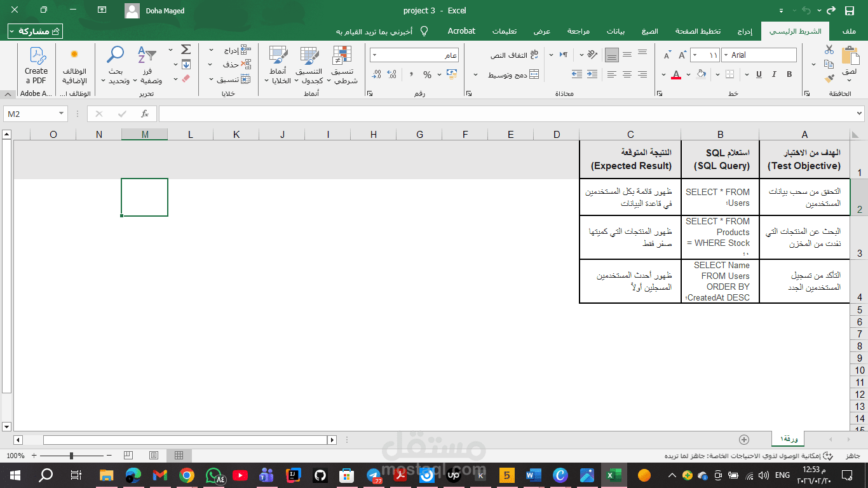Open the fill color dropdown arrow
This screenshot has width=868, height=488.
click(689, 74)
